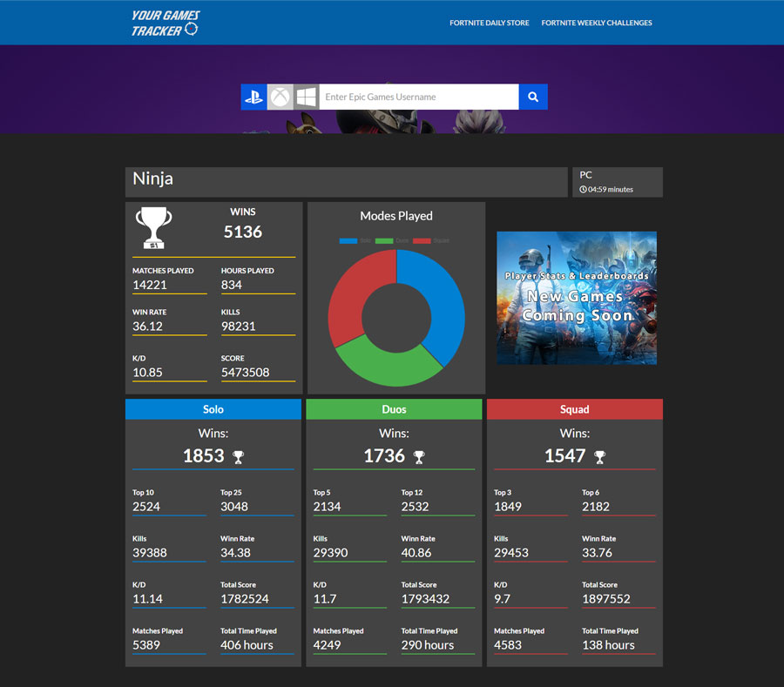The width and height of the screenshot is (784, 687).
Task: Select the red Squad header tab
Action: [x=575, y=409]
